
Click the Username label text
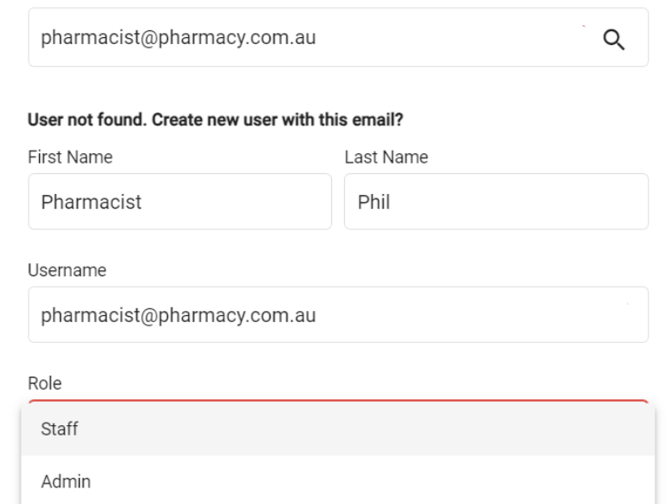(x=67, y=270)
